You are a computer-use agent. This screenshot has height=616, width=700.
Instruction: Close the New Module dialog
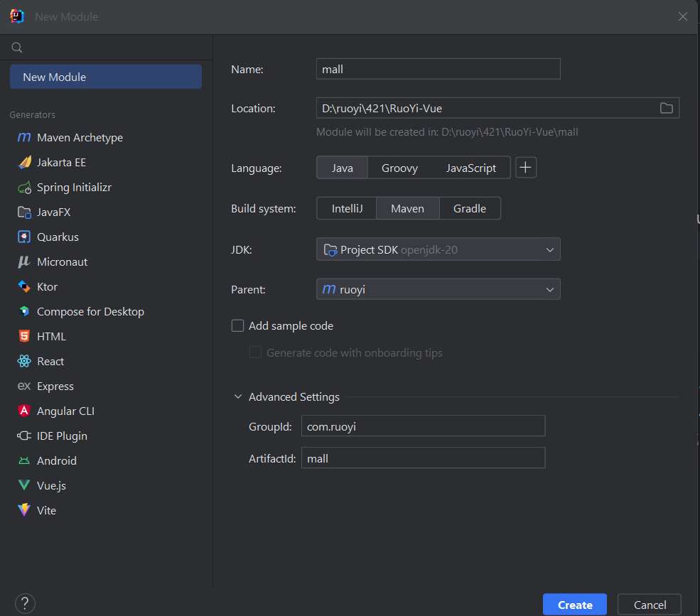[x=683, y=16]
